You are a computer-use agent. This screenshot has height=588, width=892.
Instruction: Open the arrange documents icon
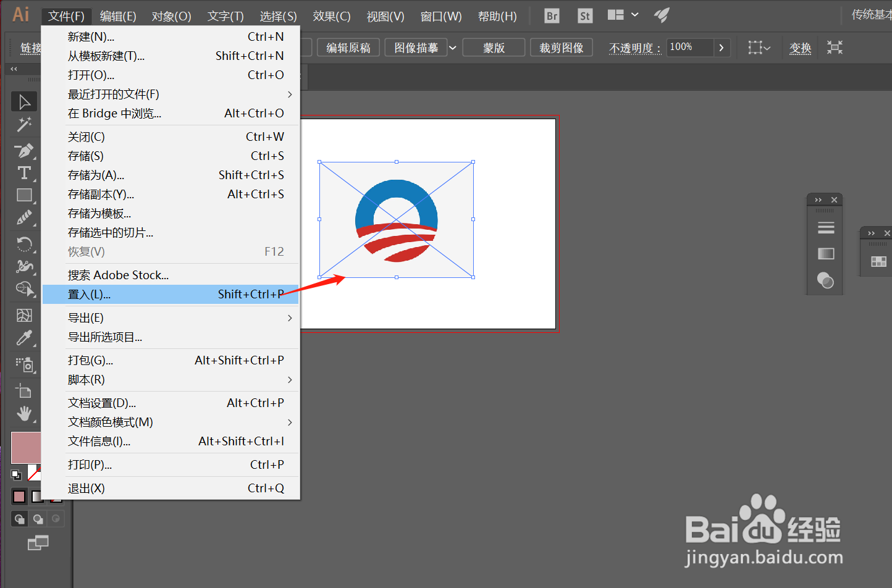[x=616, y=15]
